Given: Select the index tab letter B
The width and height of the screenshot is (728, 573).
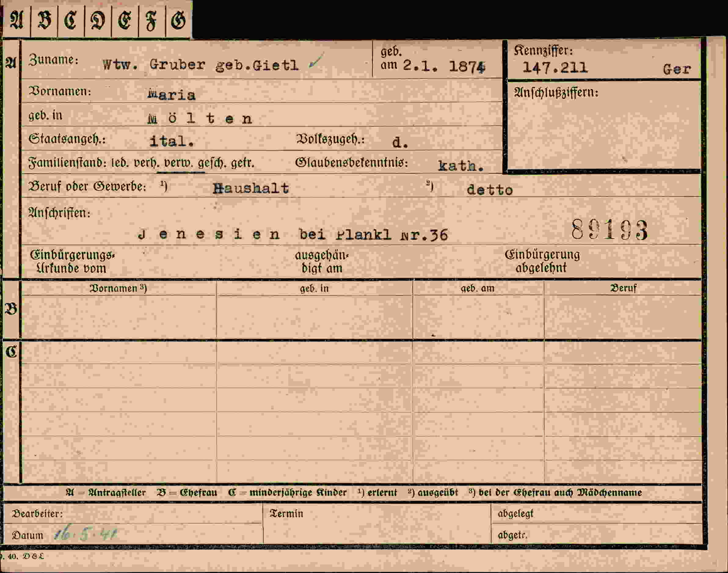Looking at the screenshot, I should coord(44,20).
